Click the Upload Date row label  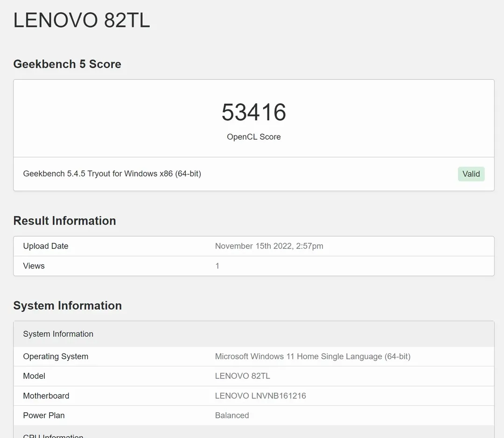coord(46,246)
